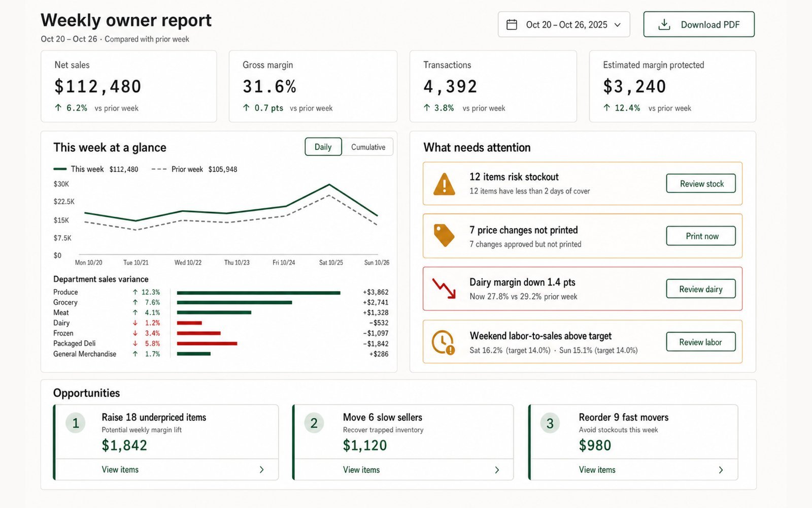Viewport: 812px width, 508px height.
Task: Click the Frozen down arrow indicator
Action: pyautogui.click(x=135, y=333)
